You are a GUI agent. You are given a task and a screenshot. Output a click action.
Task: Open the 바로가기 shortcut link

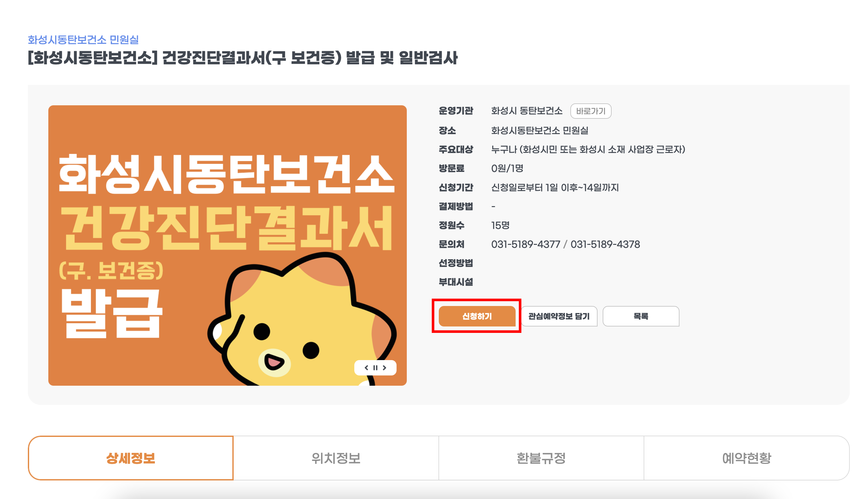pyautogui.click(x=591, y=111)
